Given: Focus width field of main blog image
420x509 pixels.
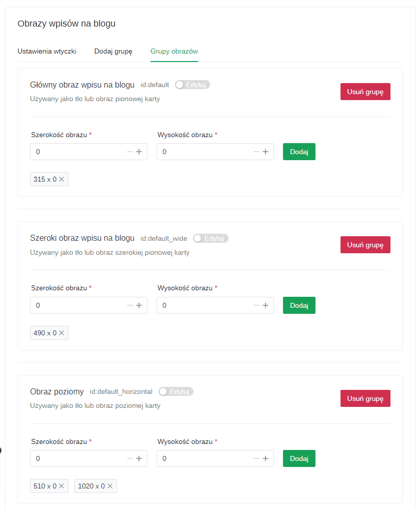Looking at the screenshot, I should point(77,152).
